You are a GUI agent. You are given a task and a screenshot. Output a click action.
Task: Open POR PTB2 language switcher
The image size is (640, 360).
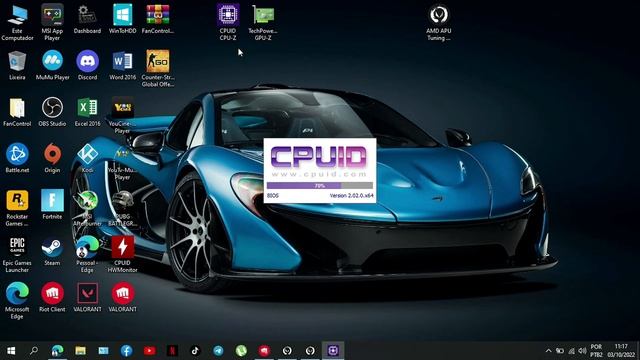(596, 351)
